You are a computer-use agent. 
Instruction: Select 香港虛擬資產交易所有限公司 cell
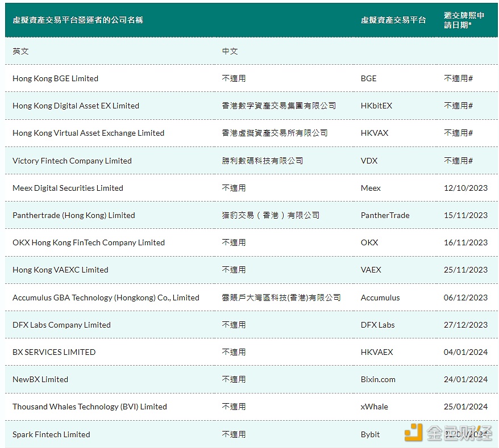tap(275, 133)
